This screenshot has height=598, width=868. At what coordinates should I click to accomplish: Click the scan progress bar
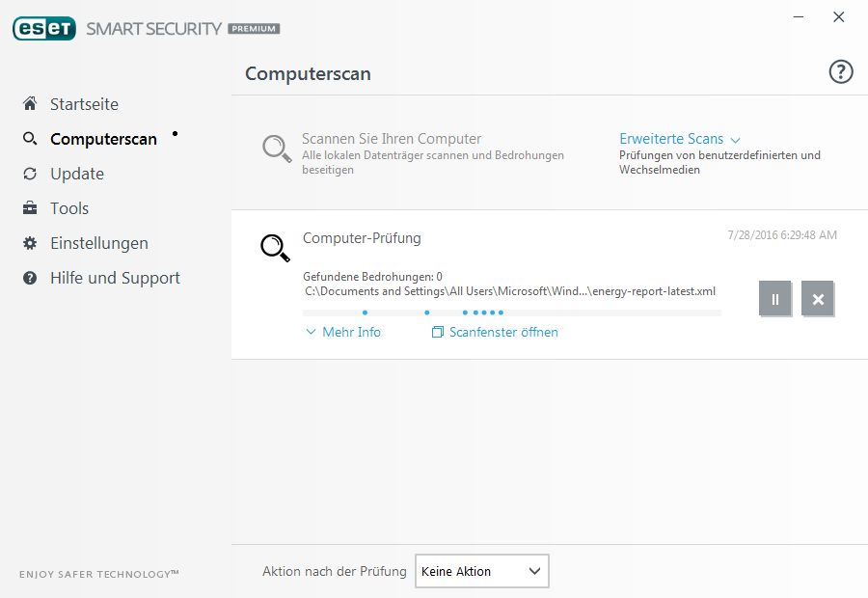[512, 313]
